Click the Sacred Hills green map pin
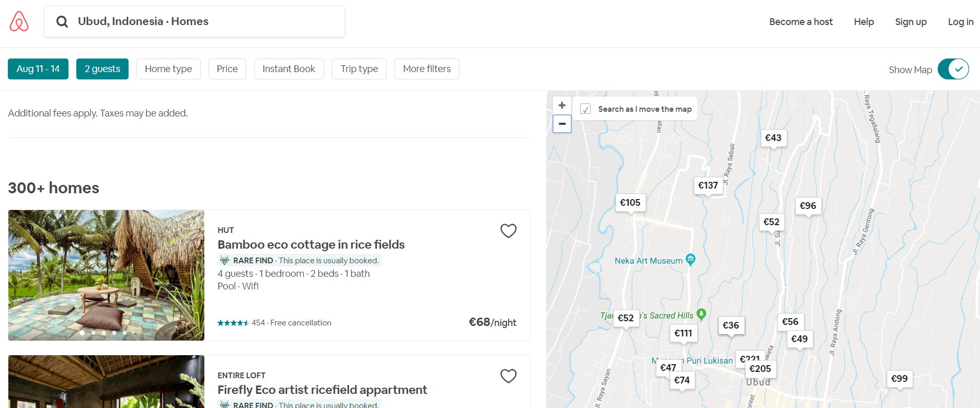 (x=701, y=314)
